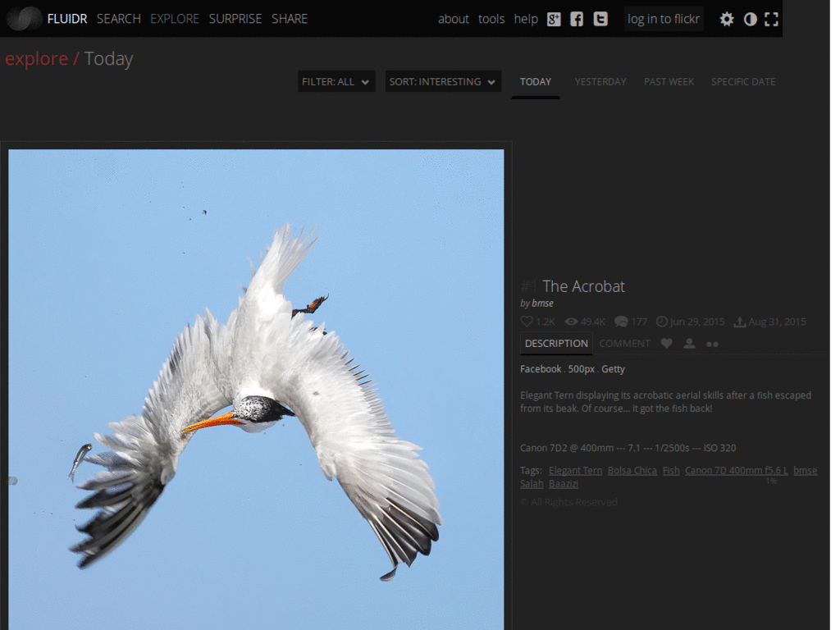Select the Comment tab
Viewport: 840px width, 630px height.
coord(624,344)
